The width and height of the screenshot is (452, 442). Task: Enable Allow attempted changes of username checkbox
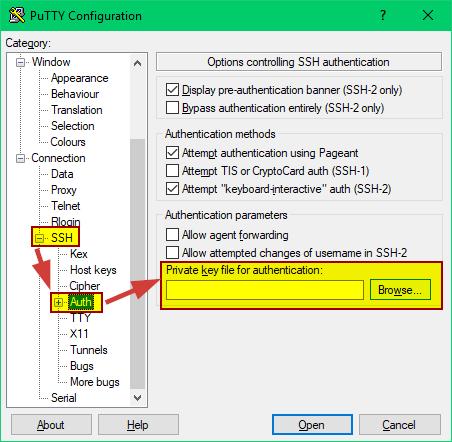click(x=172, y=252)
